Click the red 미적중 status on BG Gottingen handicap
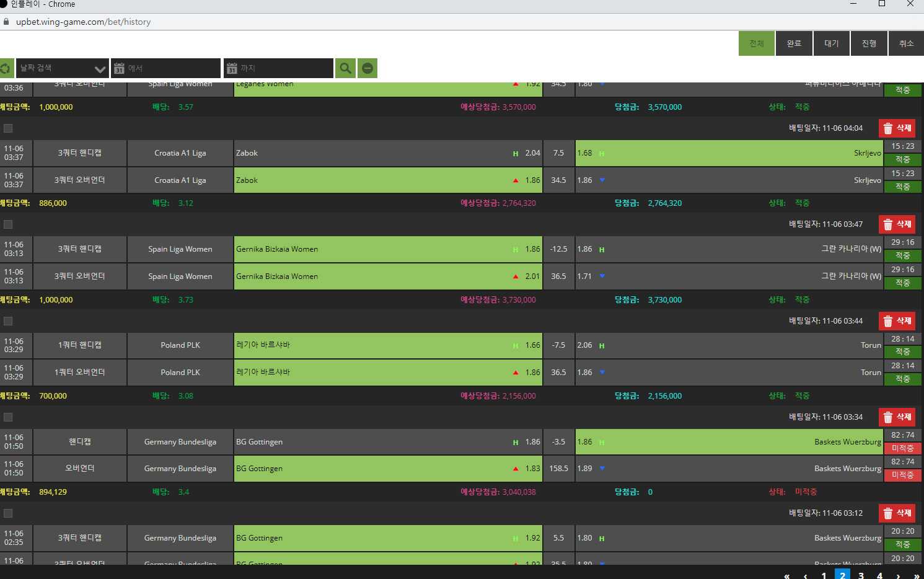 pos(902,448)
